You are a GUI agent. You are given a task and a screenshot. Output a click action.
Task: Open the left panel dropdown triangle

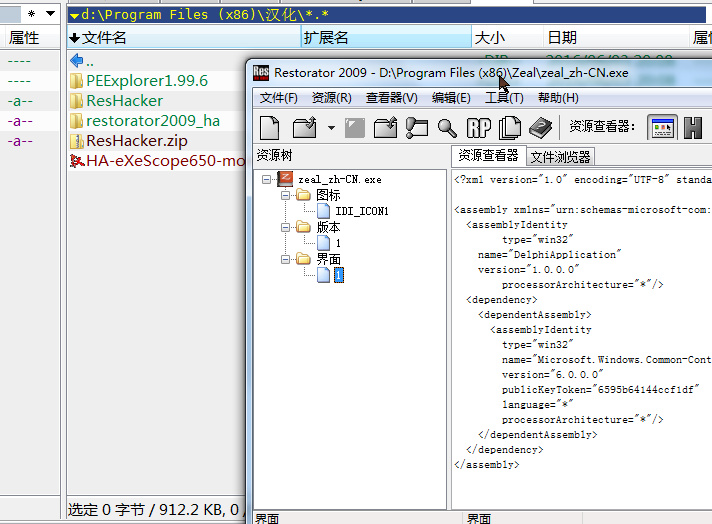tap(51, 13)
